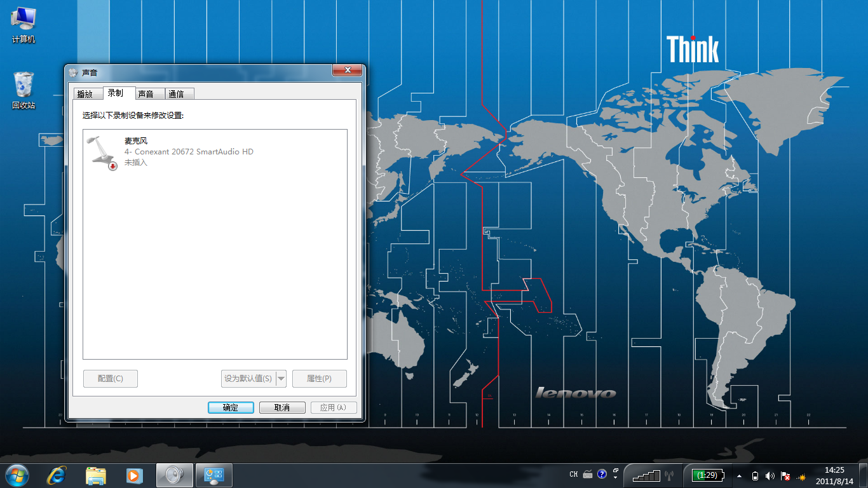The image size is (868, 488).
Task: Click the battery gauge showing 1:29
Action: 708,475
